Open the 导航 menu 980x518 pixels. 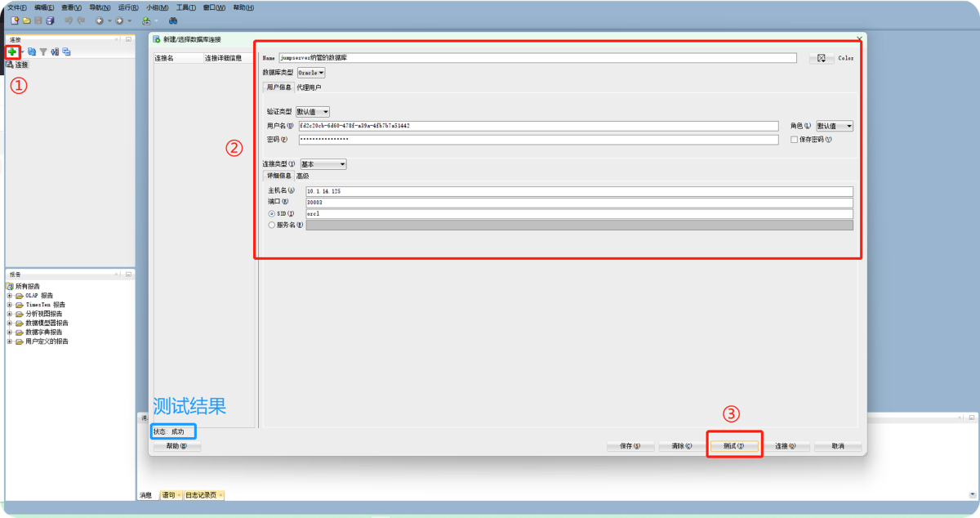tap(100, 7)
